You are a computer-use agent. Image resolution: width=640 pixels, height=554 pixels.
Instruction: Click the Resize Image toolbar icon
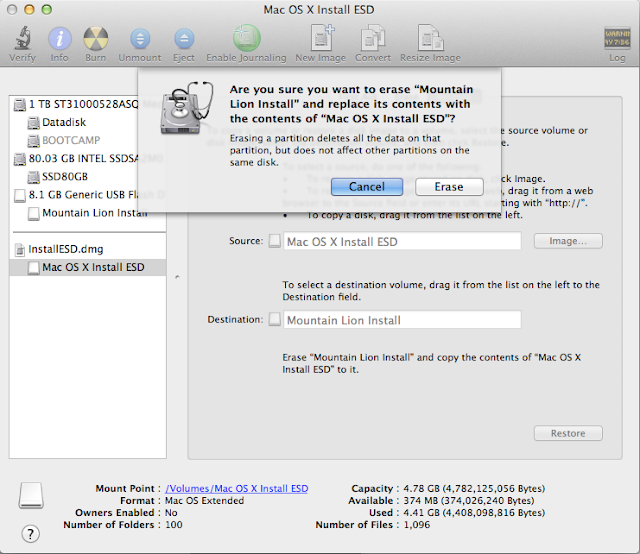pos(430,38)
